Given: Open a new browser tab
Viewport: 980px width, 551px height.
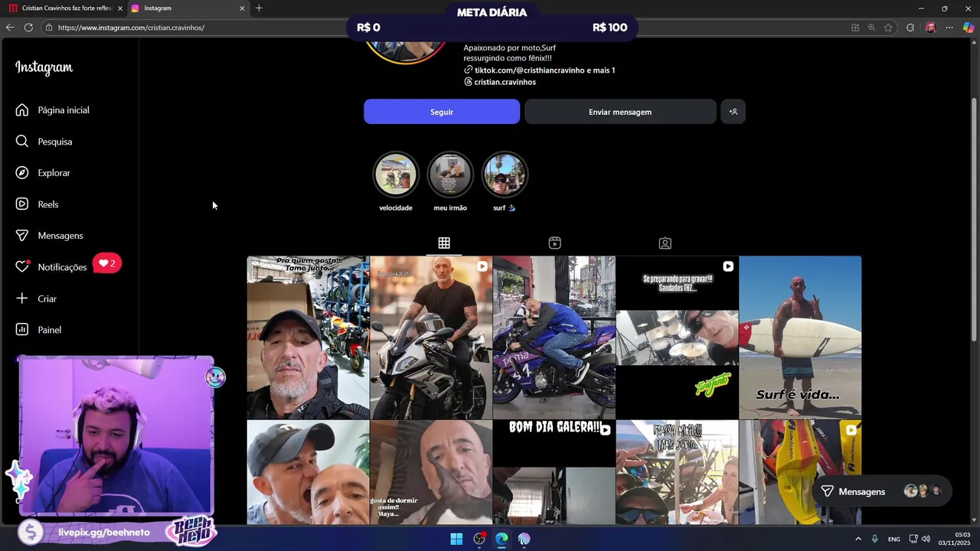Looking at the screenshot, I should coord(259,8).
